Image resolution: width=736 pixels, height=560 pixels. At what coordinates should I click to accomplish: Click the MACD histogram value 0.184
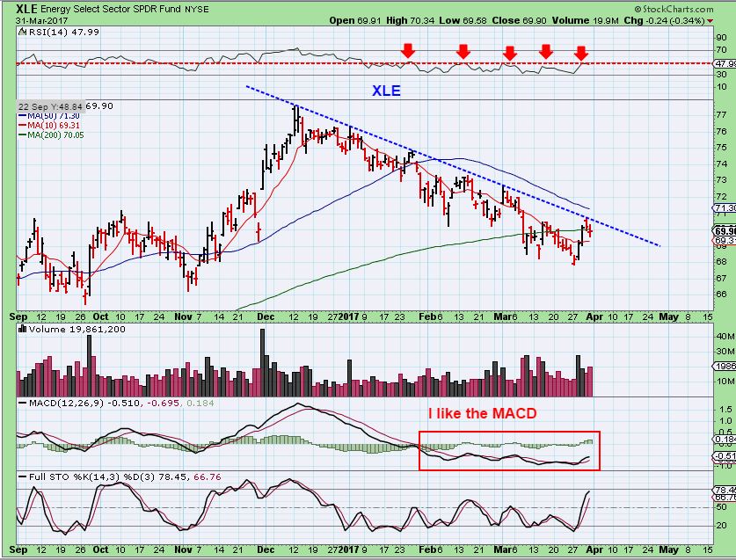point(200,403)
